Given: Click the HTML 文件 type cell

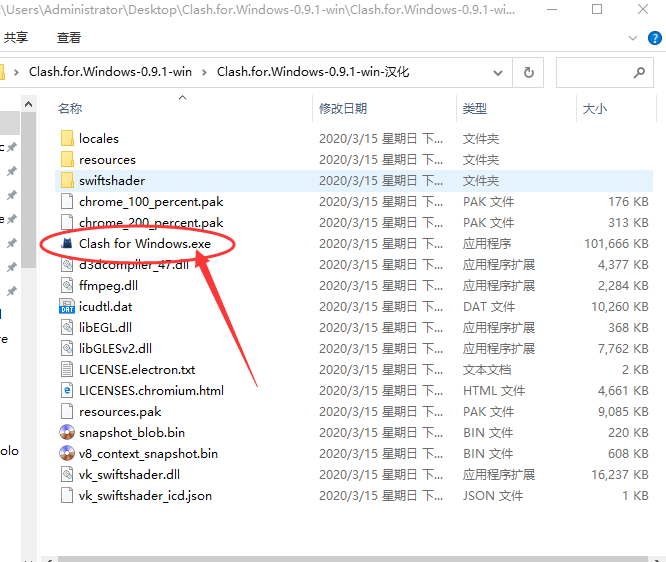Looking at the screenshot, I should pyautogui.click(x=494, y=390).
